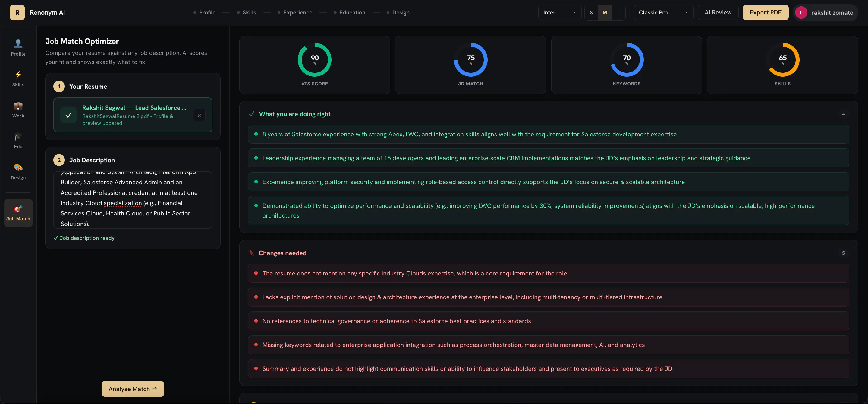
Task: Click the 'Job description ready' status text
Action: click(x=84, y=238)
